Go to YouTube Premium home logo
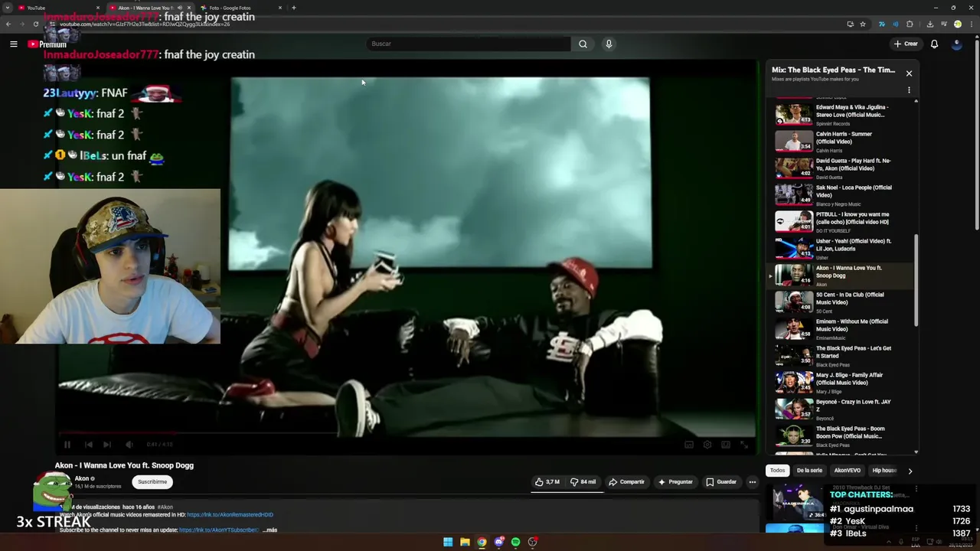 [x=47, y=44]
